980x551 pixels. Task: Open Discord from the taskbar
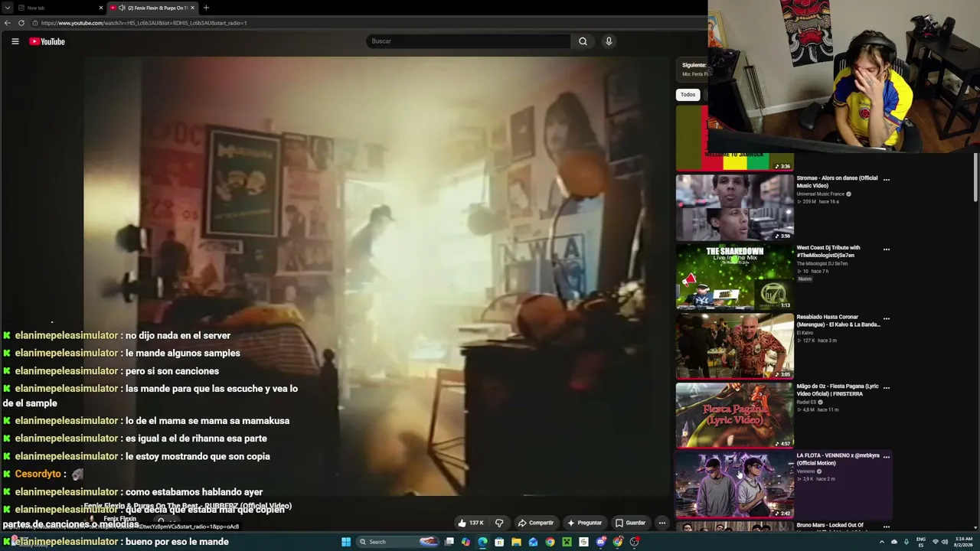(x=600, y=542)
